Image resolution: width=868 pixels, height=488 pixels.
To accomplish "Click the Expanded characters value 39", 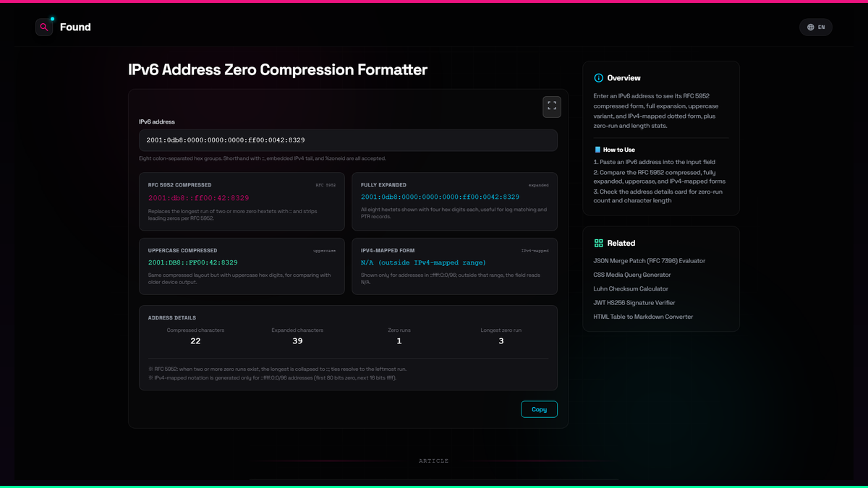I will pyautogui.click(x=297, y=341).
